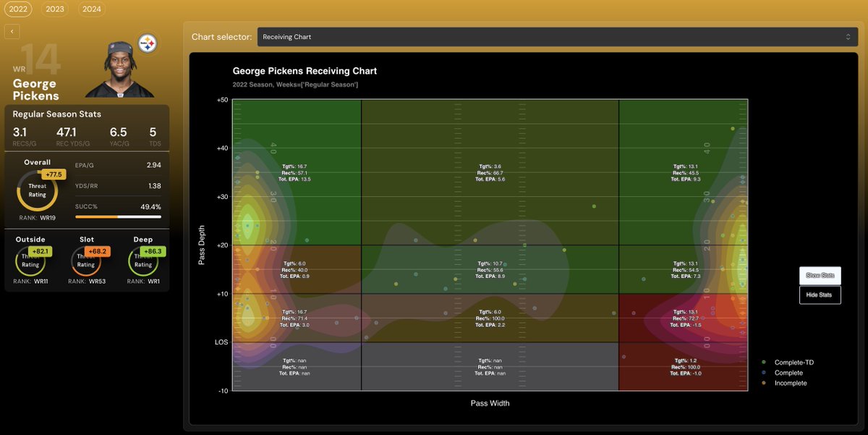Click the RANK: WR19 label
This screenshot has height=435, width=868.
[x=38, y=218]
